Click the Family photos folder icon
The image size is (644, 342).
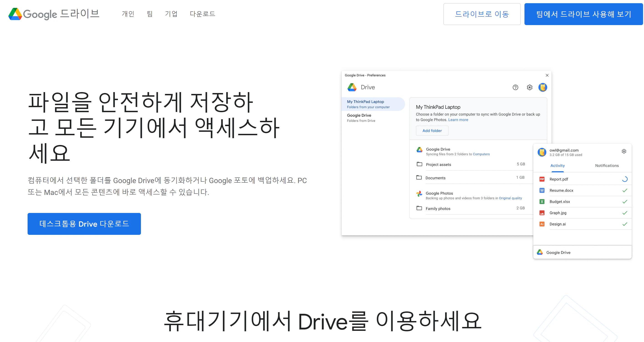click(419, 208)
